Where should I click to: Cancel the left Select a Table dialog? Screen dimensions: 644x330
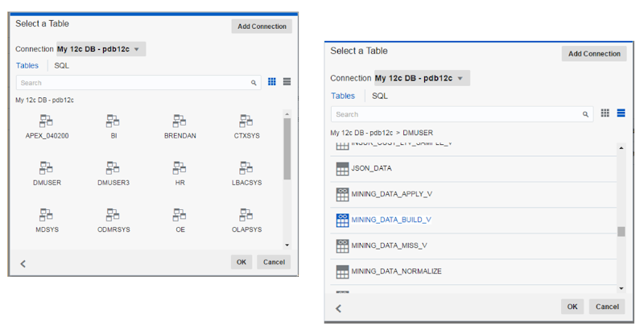(x=274, y=262)
